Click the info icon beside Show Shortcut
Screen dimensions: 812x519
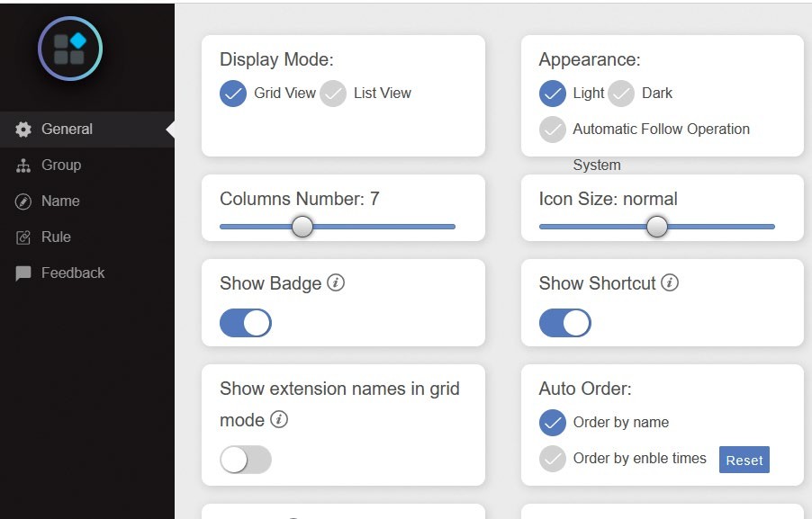pyautogui.click(x=670, y=283)
